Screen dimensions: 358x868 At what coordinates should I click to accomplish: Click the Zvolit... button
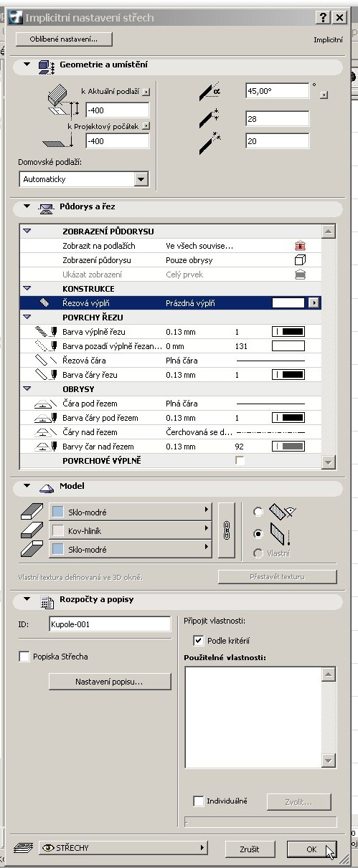(x=299, y=801)
